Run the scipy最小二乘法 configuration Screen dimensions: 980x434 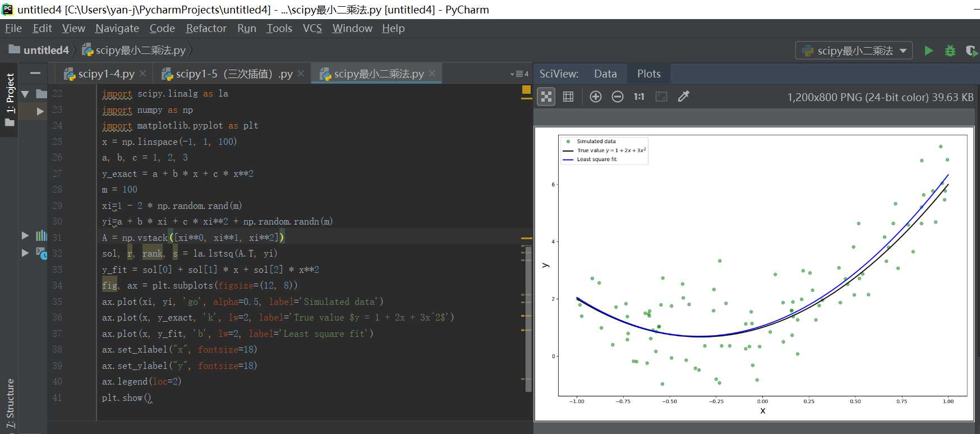(x=929, y=51)
